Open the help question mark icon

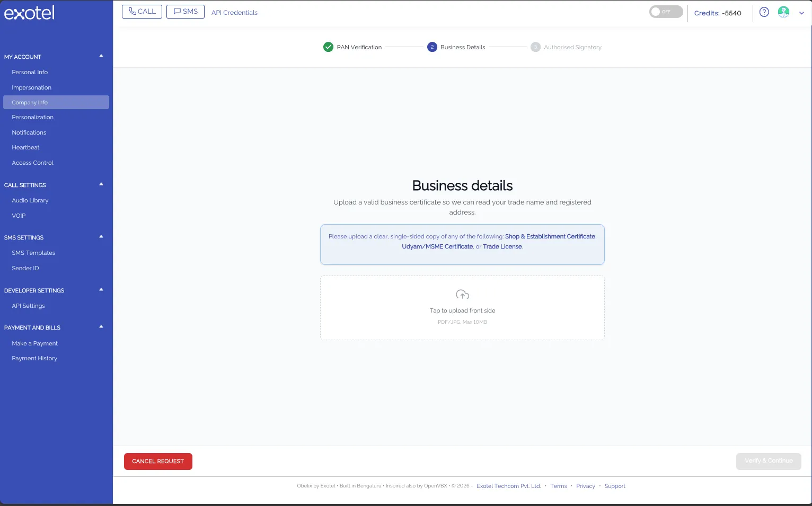(x=764, y=12)
